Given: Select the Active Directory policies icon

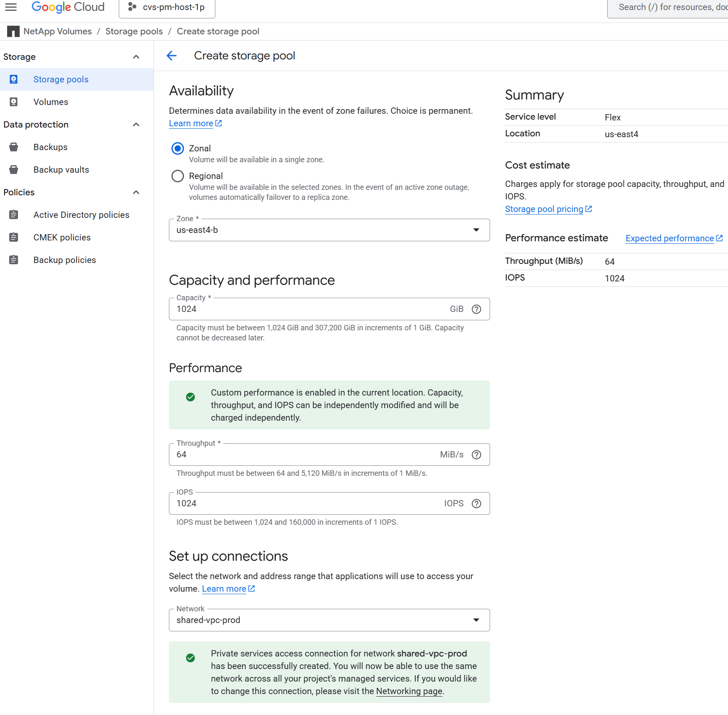Looking at the screenshot, I should (x=13, y=214).
